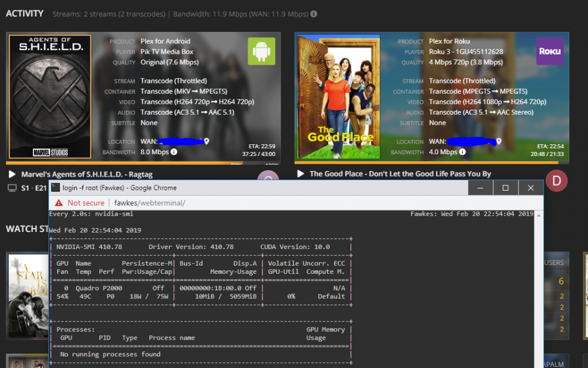588x368 pixels.
Task: Click the Not secure warning triangle in Chrome
Action: click(x=59, y=203)
